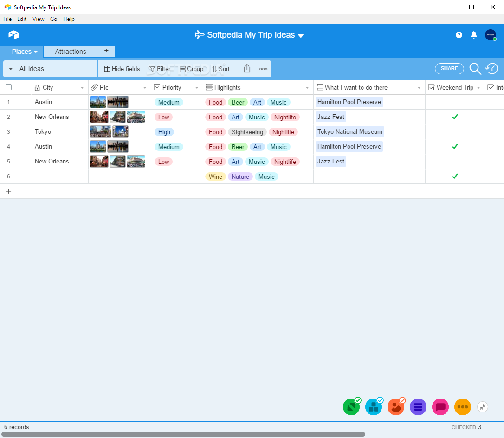The image size is (504, 438).
Task: Click Jazz Fest link in row 5
Action: click(x=331, y=162)
